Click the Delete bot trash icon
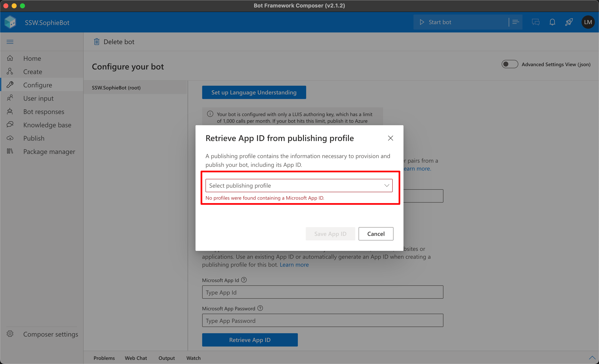This screenshot has width=599, height=364. click(x=97, y=42)
